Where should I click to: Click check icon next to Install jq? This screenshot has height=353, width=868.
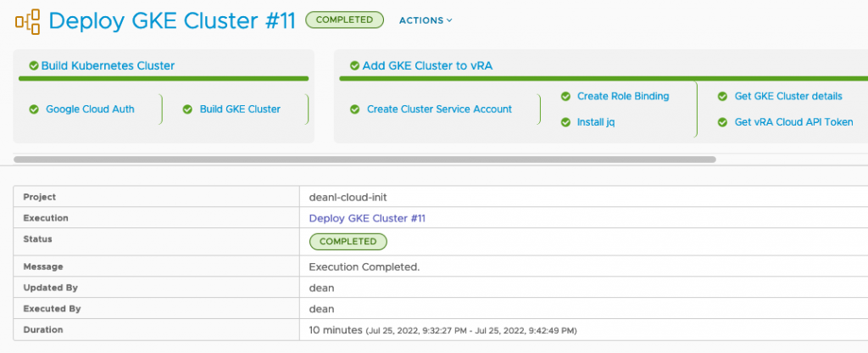click(565, 122)
